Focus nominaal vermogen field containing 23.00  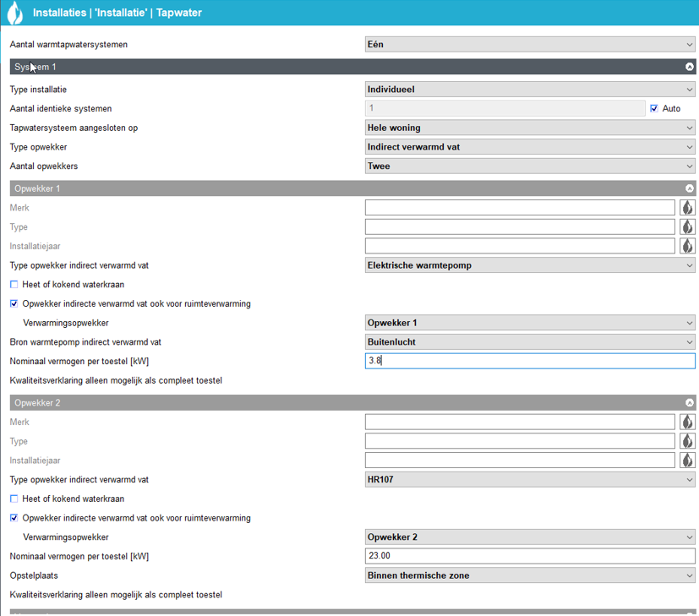tap(530, 556)
